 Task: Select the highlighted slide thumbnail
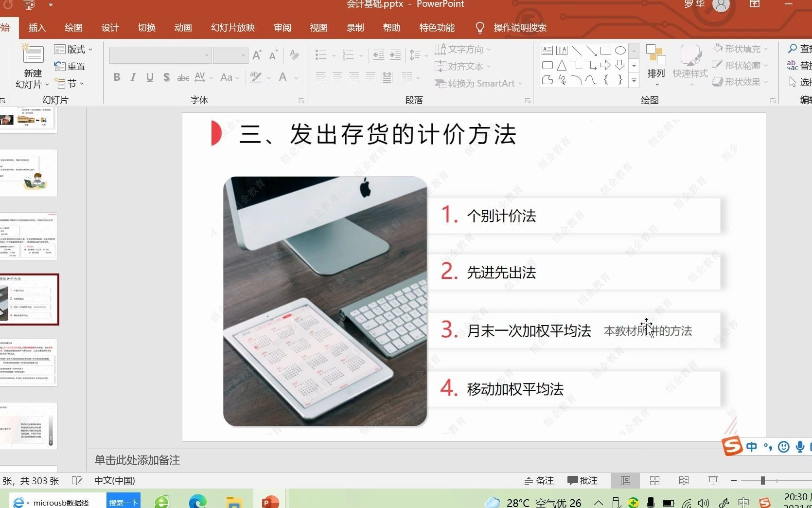[30, 299]
